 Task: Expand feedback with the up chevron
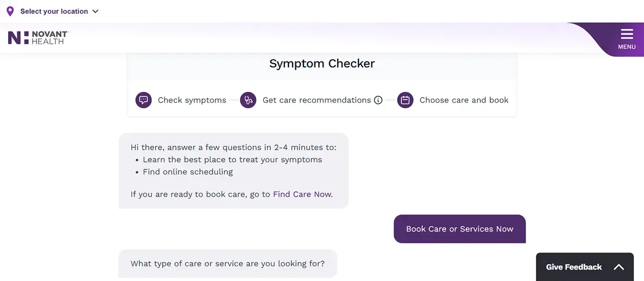point(619,267)
